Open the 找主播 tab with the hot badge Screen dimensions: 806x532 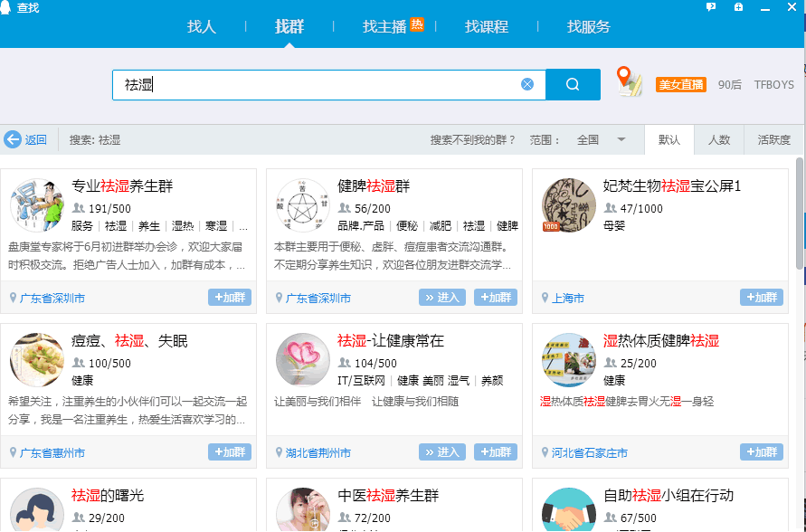pos(389,27)
